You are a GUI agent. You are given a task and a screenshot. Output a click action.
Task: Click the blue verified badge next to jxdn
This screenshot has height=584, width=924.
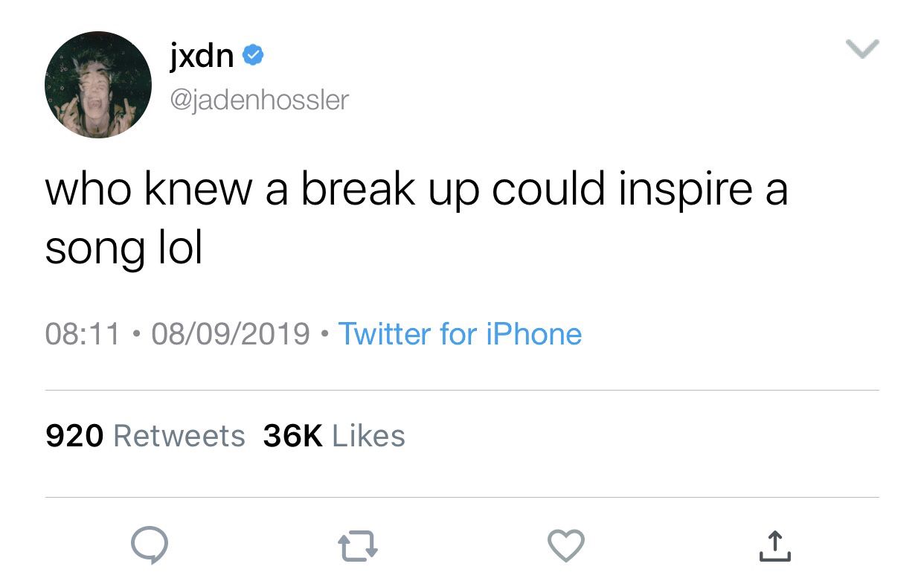pos(252,56)
